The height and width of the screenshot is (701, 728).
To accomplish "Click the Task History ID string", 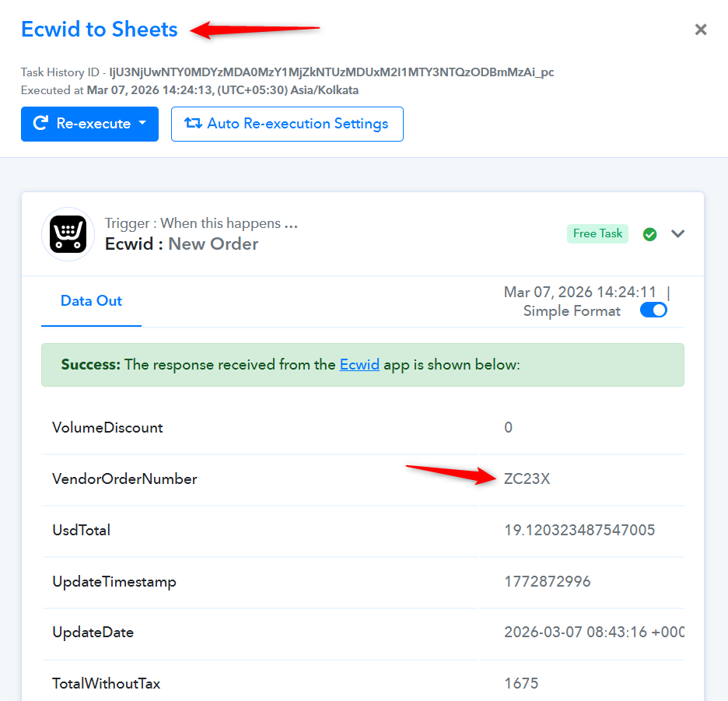I will (331, 72).
